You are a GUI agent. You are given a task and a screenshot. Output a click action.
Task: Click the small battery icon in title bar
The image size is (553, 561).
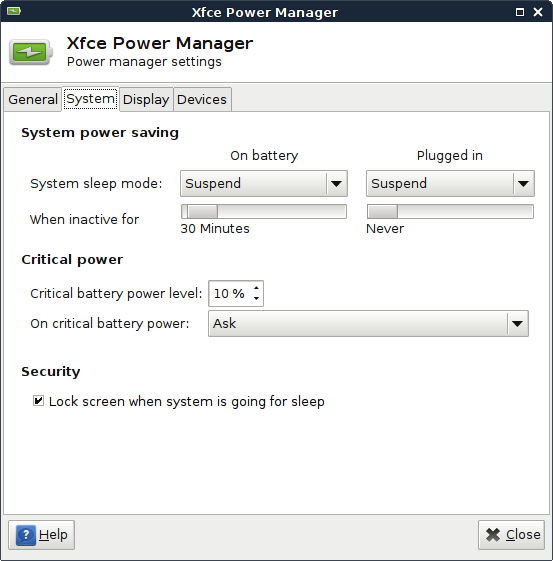(x=14, y=11)
